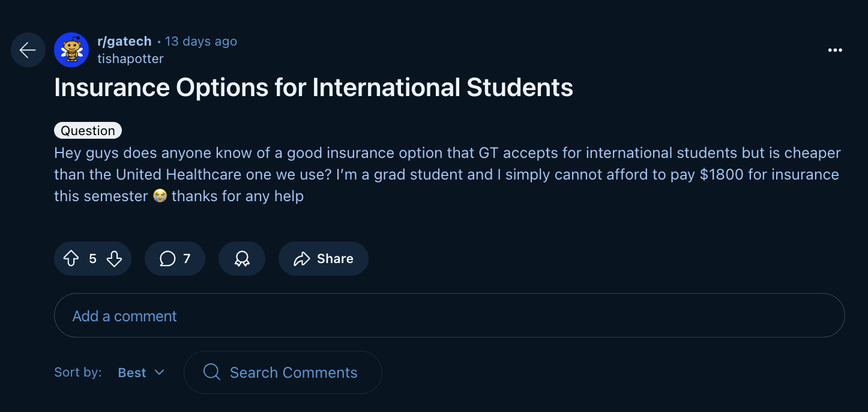This screenshot has height=412, width=868.
Task: Click the chevron next to Best
Action: click(x=159, y=372)
